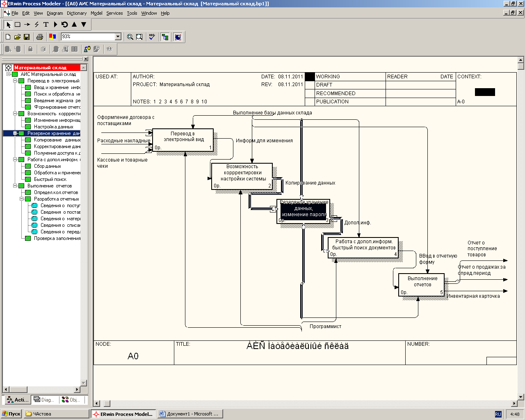The image size is (525, 420).
Task: Open the Diagram menu
Action: coord(55,13)
